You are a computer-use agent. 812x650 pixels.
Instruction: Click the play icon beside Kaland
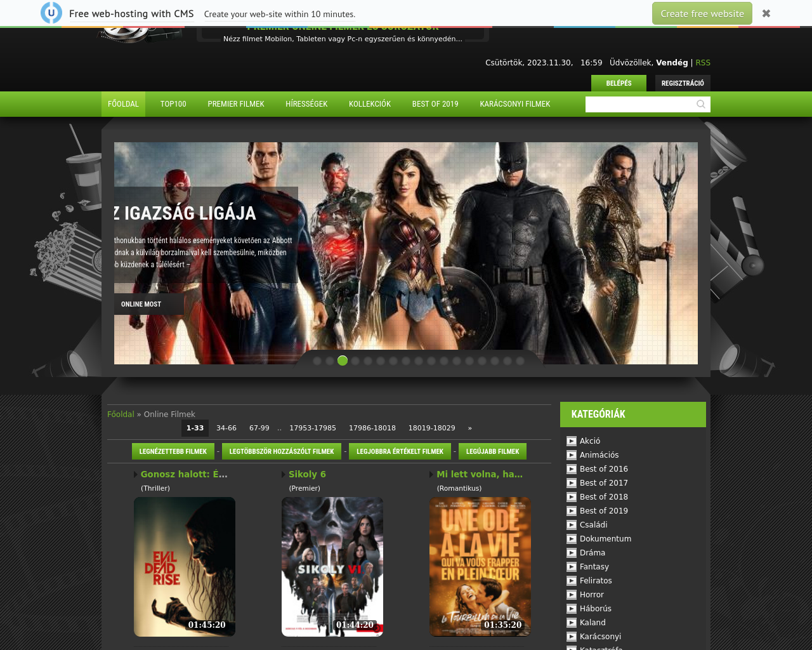(572, 623)
